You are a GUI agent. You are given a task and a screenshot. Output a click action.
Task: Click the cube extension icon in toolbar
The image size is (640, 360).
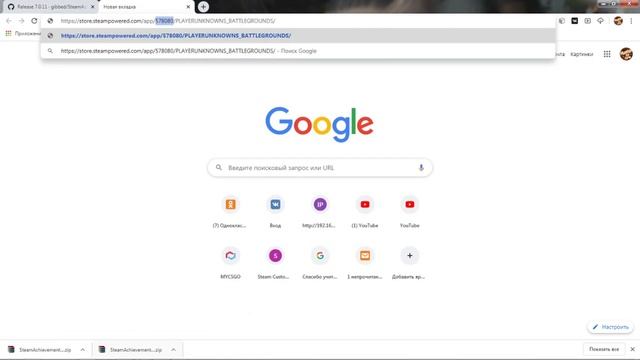(562, 21)
